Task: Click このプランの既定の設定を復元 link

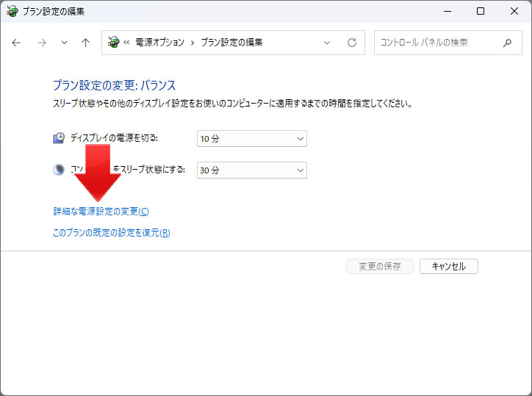Action: [x=111, y=233]
